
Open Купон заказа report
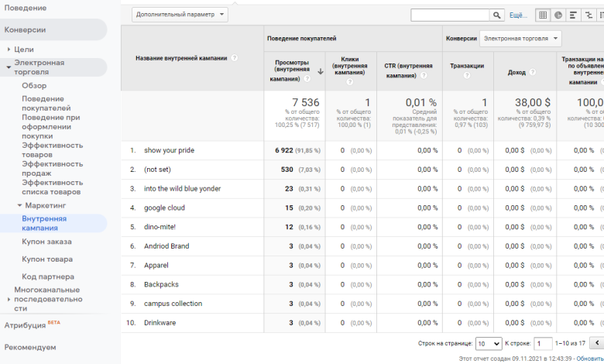[47, 242]
